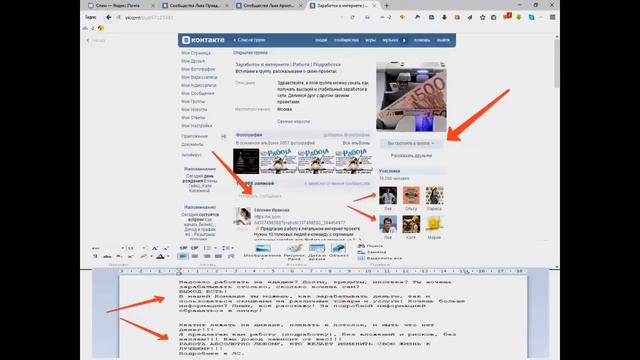Open 'Мои Друзья' in the left sidebar
The height and width of the screenshot is (360, 640).
[x=193, y=61]
